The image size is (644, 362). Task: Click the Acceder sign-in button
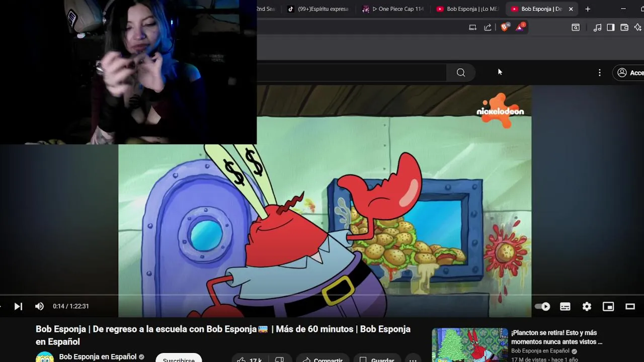pos(629,72)
